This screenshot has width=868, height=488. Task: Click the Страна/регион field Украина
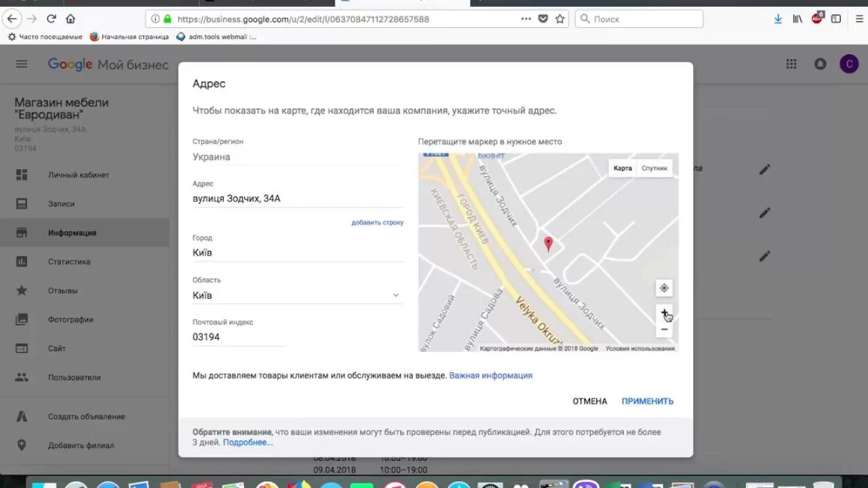coord(298,157)
